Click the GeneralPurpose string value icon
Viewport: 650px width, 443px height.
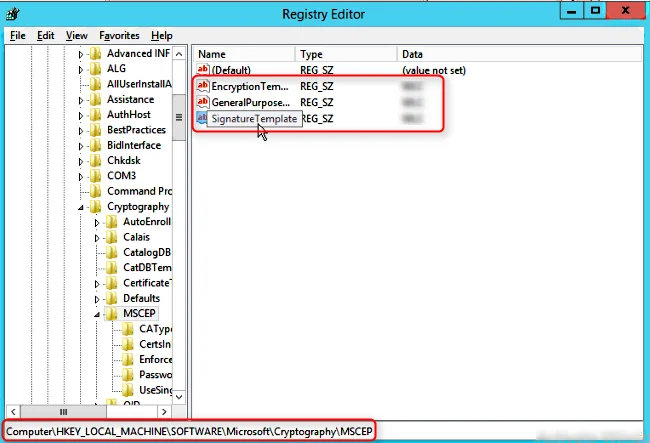[203, 102]
